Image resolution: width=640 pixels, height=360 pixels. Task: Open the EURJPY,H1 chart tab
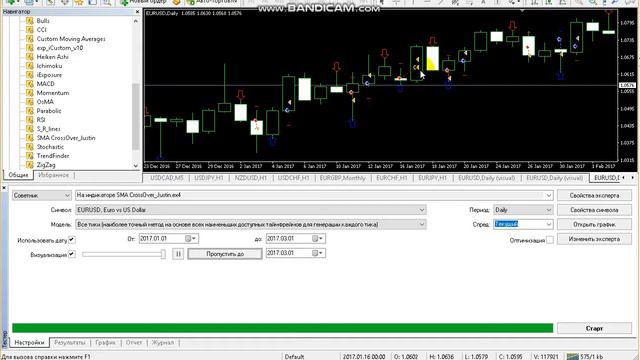tap(432, 178)
